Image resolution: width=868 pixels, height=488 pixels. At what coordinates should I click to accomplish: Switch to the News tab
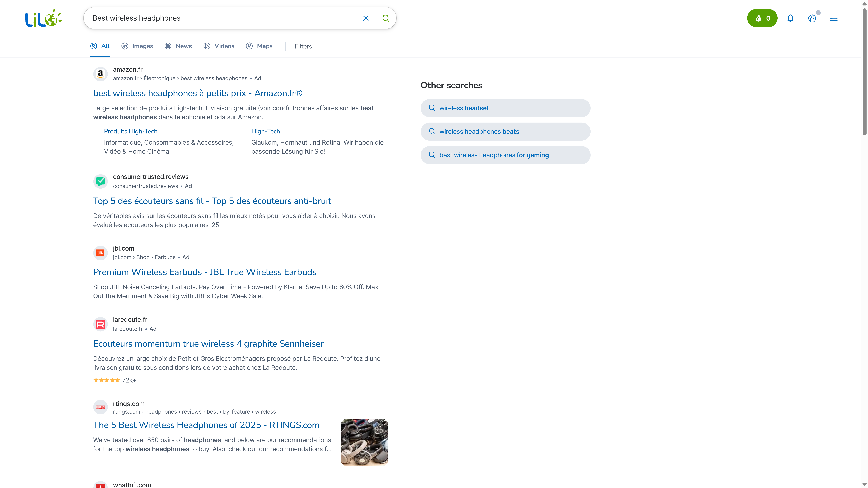pos(178,46)
